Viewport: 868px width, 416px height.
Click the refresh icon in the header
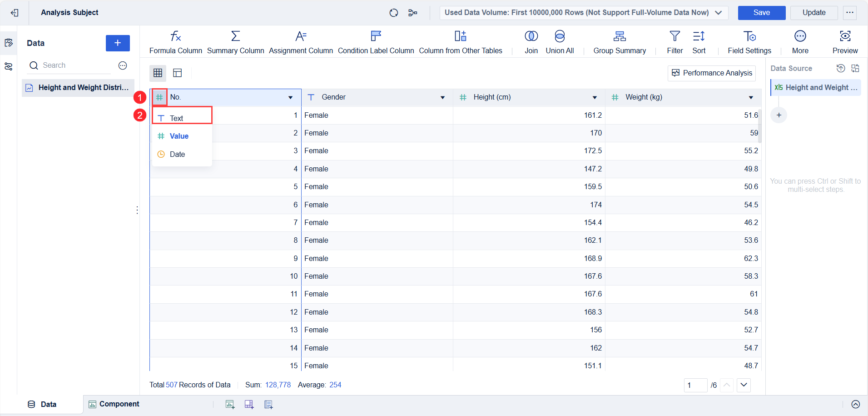394,13
